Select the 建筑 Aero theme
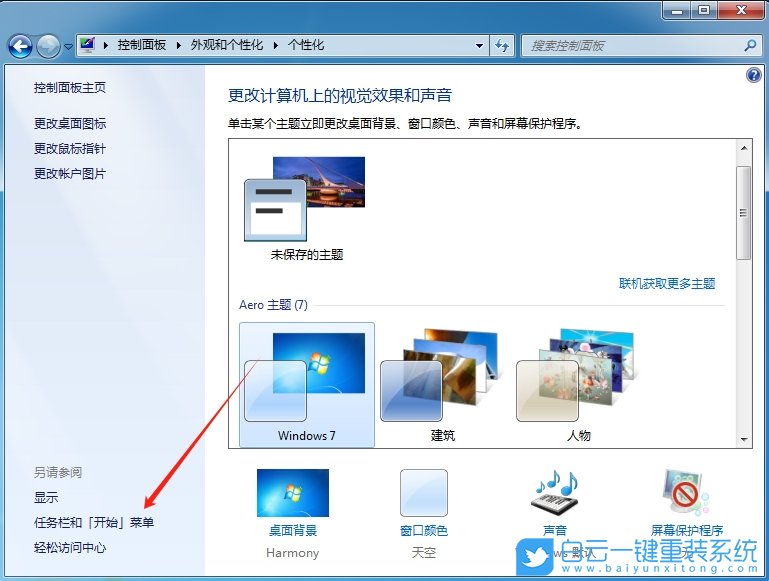769x581 pixels. (x=442, y=384)
